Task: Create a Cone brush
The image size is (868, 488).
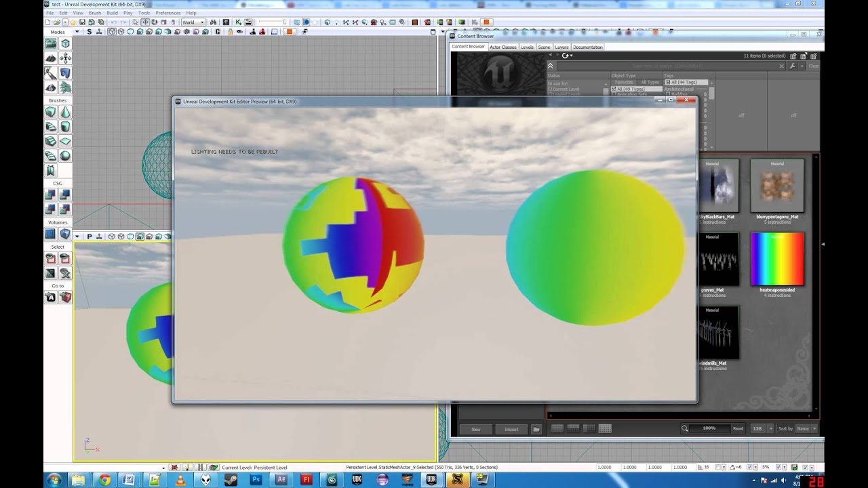Action: (65, 112)
